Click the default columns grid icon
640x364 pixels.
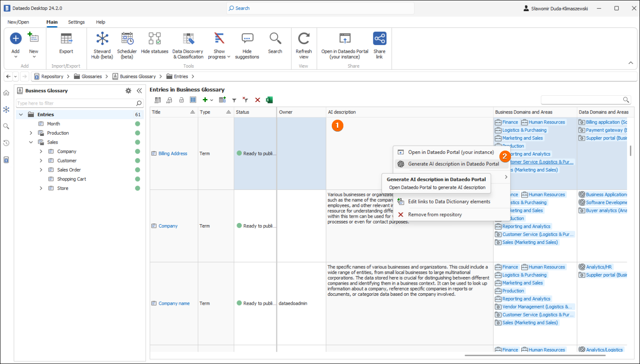pos(158,100)
